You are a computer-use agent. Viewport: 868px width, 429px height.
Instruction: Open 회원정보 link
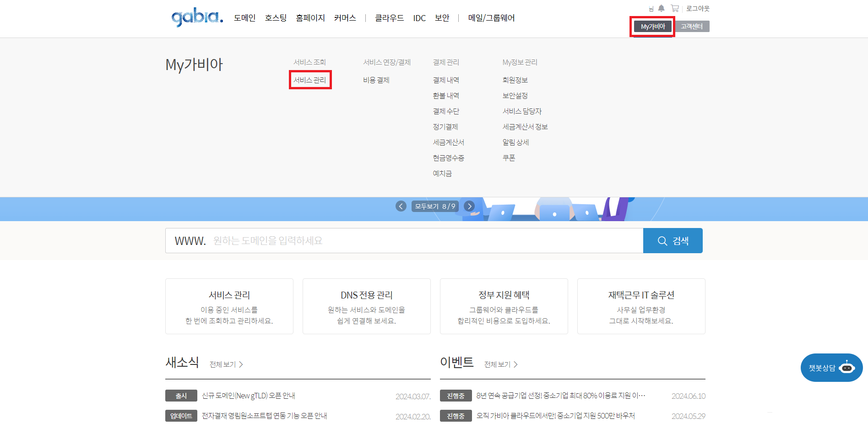(x=515, y=80)
